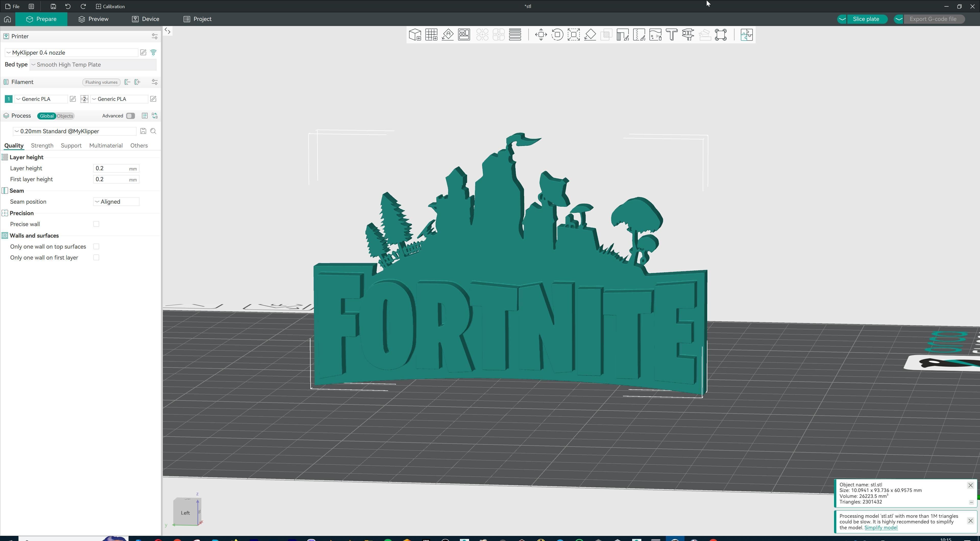The height and width of the screenshot is (541, 980).
Task: Open the Bed type dropdown
Action: coord(93,65)
